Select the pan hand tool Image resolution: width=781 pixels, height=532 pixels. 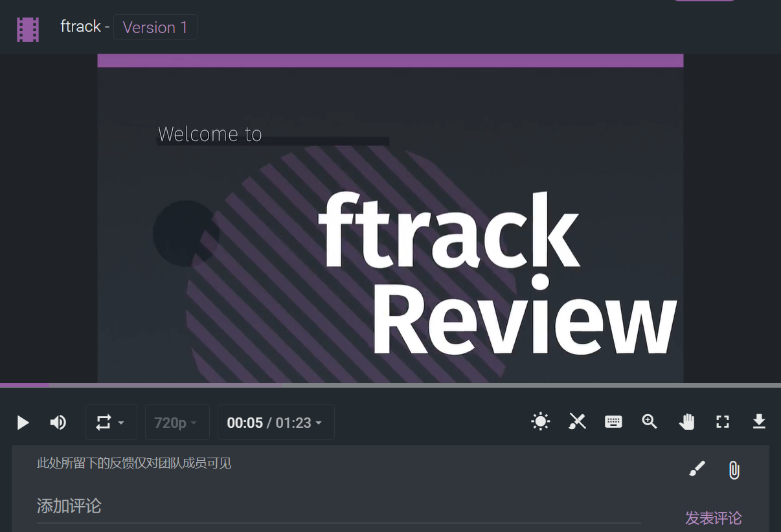tap(686, 422)
